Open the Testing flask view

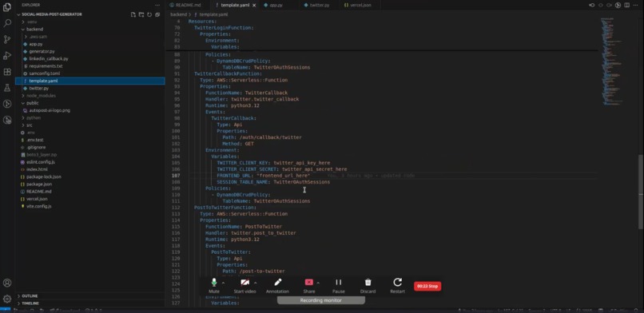(7, 88)
